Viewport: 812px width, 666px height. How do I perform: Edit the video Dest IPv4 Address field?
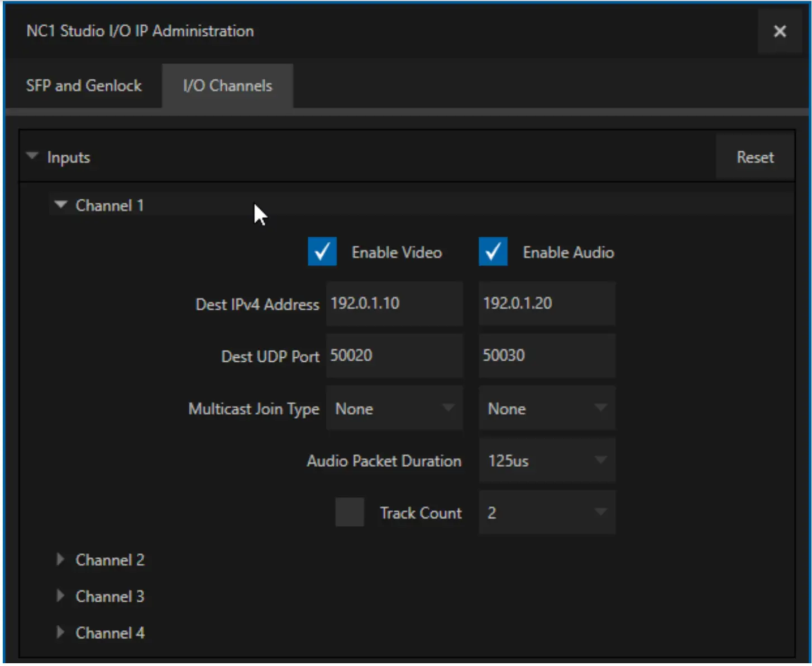[394, 303]
